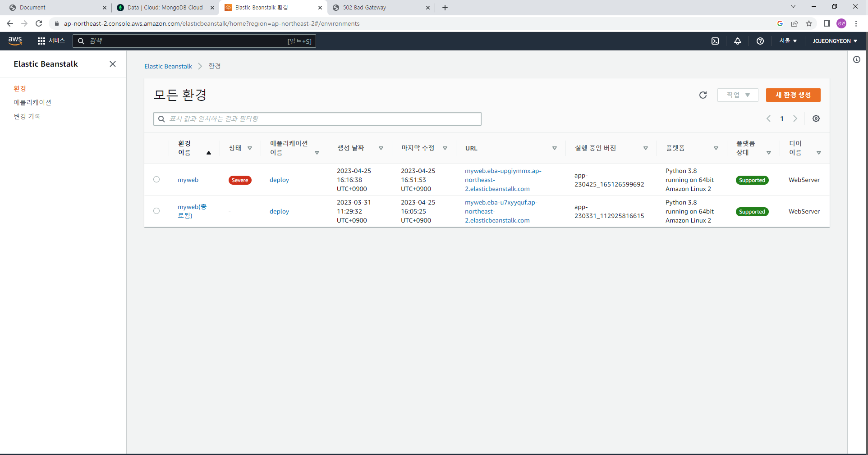
Task: Switch to the Document browser tab
Action: pyautogui.click(x=57, y=8)
